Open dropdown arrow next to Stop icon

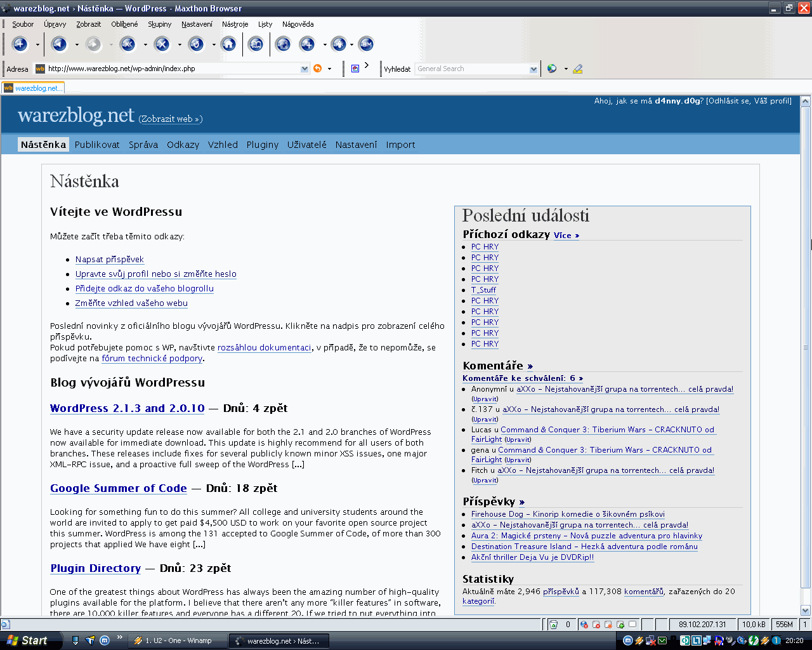(x=180, y=44)
